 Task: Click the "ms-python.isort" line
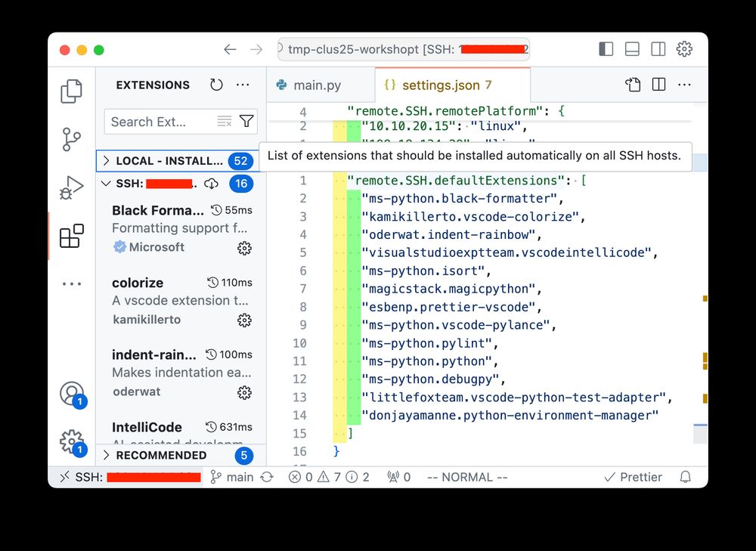426,271
